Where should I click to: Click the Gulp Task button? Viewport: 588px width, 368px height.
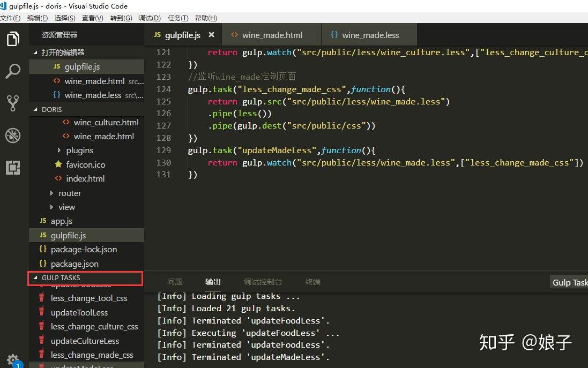click(569, 282)
